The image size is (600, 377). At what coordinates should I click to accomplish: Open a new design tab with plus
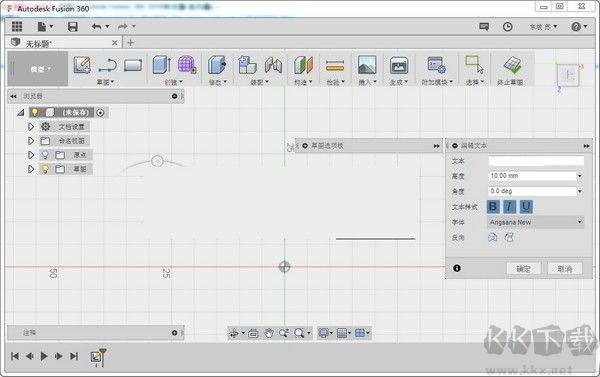click(130, 42)
